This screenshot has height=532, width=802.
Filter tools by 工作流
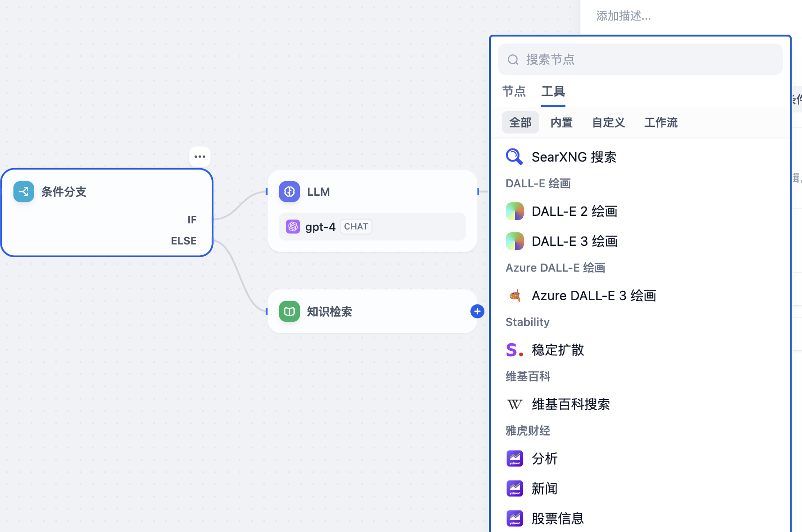coord(661,123)
